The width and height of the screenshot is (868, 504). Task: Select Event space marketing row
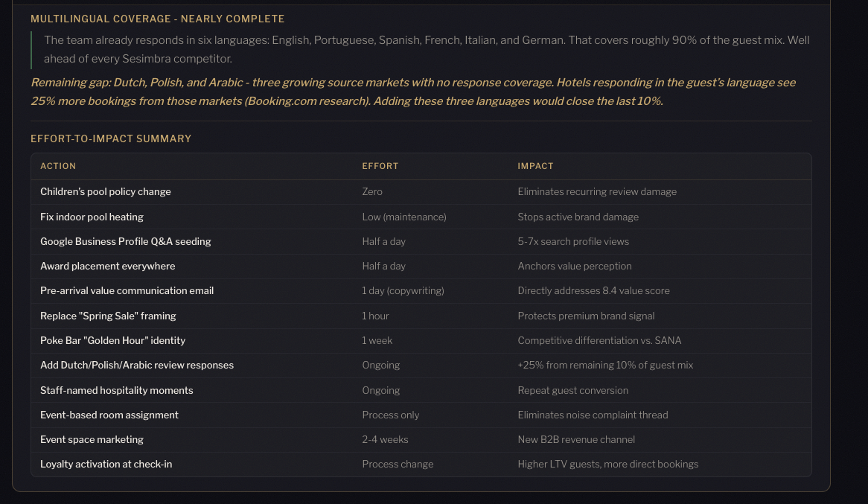click(92, 439)
